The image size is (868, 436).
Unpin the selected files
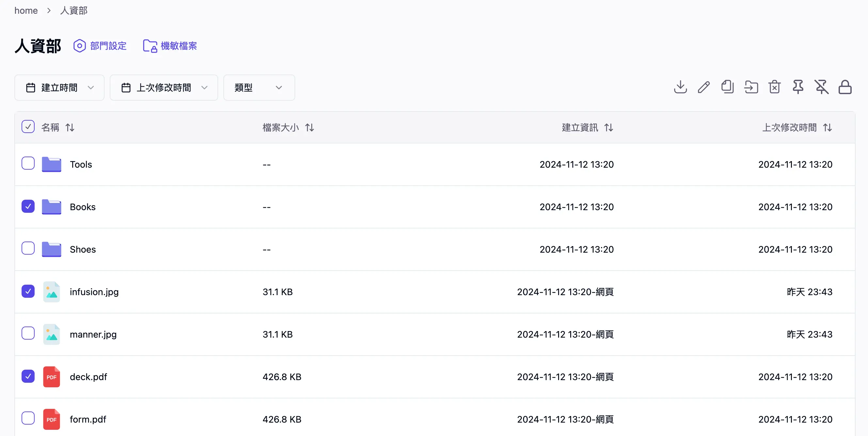[x=822, y=87]
